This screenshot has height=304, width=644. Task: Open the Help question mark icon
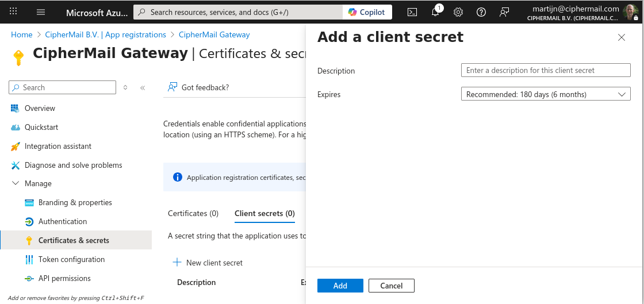coord(481,12)
